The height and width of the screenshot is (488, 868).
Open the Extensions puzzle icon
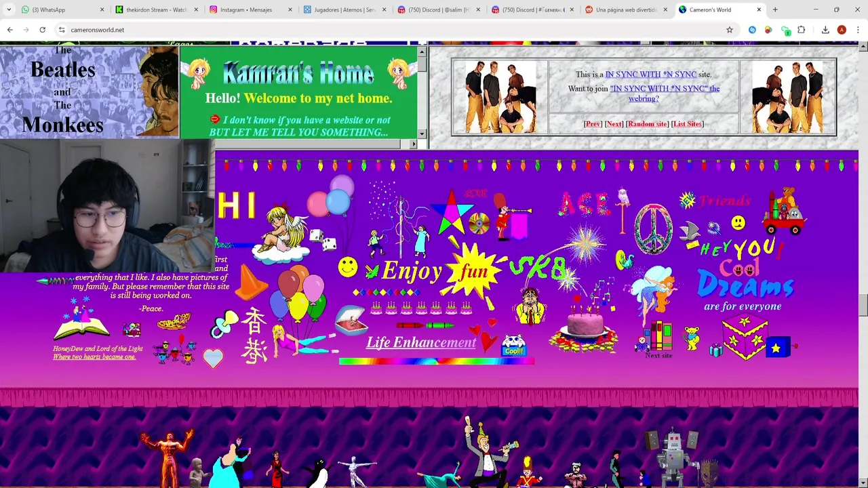pyautogui.click(x=801, y=30)
